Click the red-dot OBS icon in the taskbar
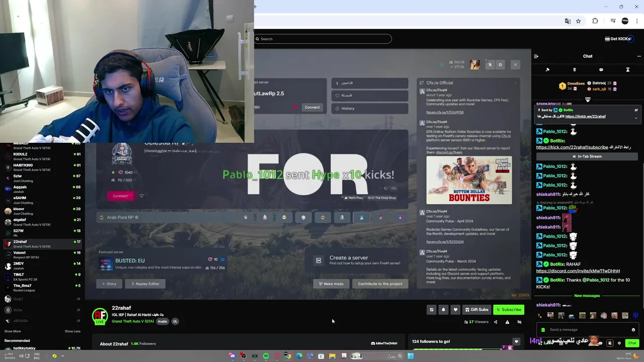Screen dimensions: 644x362 [x=243, y=356]
